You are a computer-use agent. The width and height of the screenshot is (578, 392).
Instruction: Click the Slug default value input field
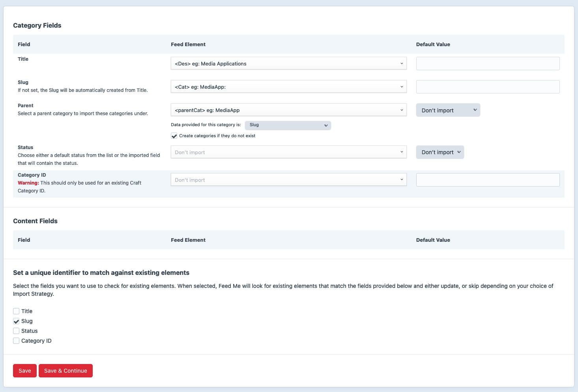tap(488, 86)
